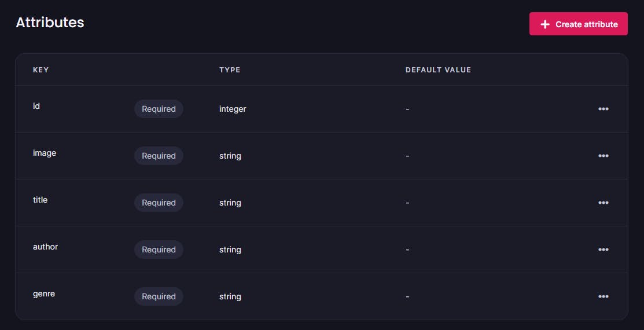
Task: Click the KEY column header
Action: [x=41, y=70]
